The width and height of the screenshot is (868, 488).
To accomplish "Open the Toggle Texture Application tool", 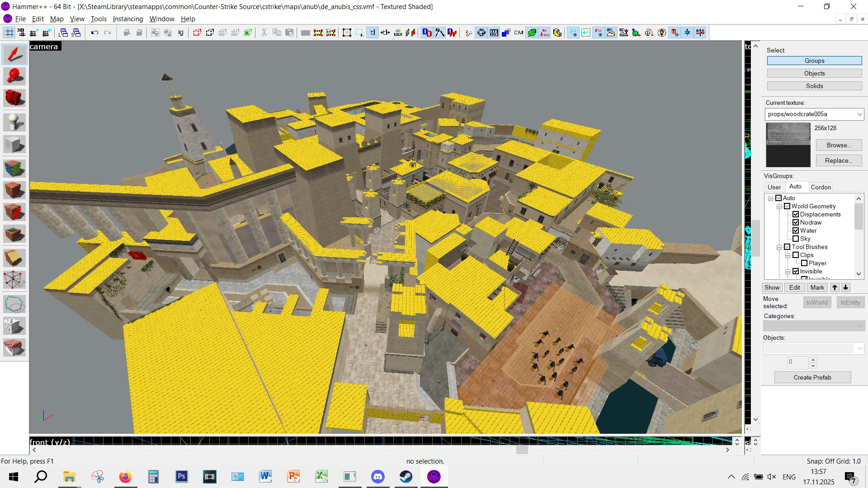I will click(x=14, y=169).
